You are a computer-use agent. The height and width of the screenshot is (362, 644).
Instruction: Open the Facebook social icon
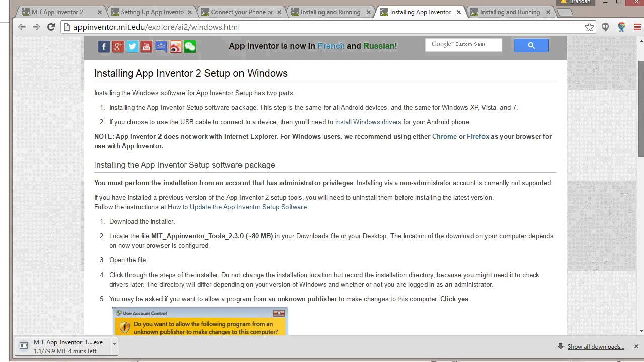pyautogui.click(x=104, y=47)
